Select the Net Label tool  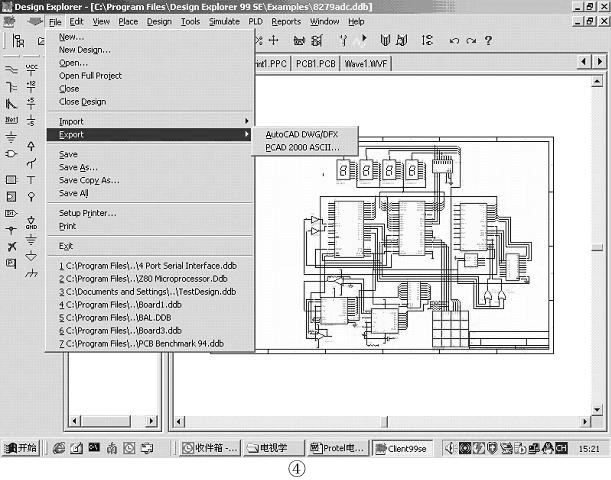[11, 118]
